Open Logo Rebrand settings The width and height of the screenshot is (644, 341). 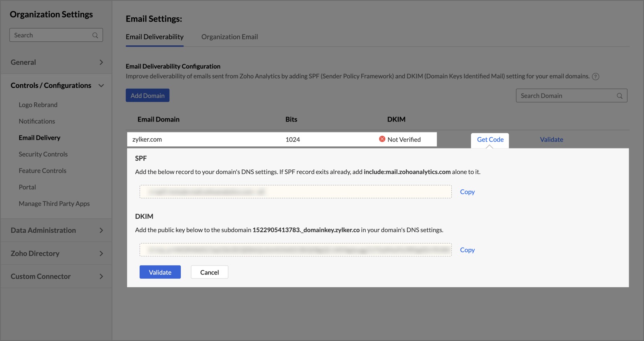[x=38, y=105]
